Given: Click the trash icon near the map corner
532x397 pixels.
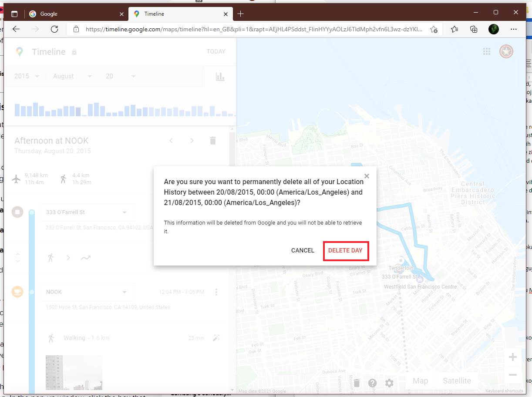Looking at the screenshot, I should [357, 383].
